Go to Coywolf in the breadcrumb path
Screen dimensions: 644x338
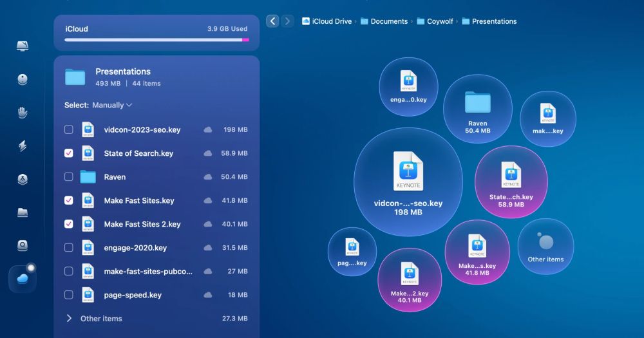click(440, 21)
